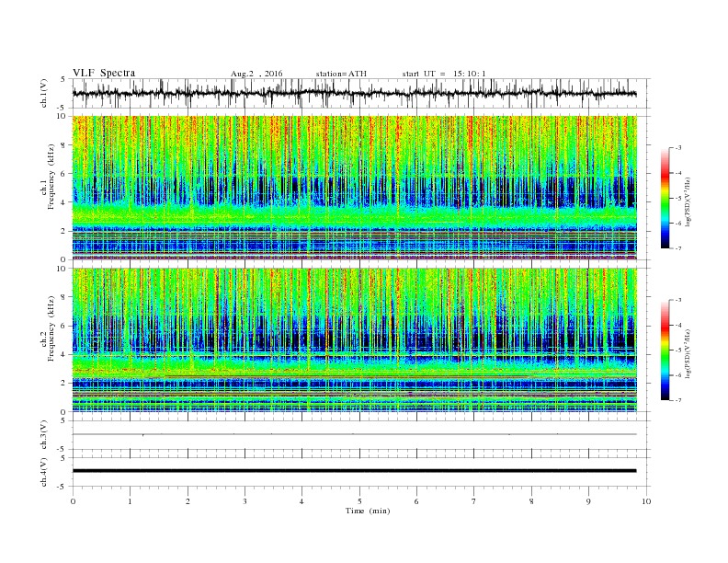Click the "ch.1(V)" waveform axis label
Image resolution: width=728 pixels, height=563 pixels.
44,93
